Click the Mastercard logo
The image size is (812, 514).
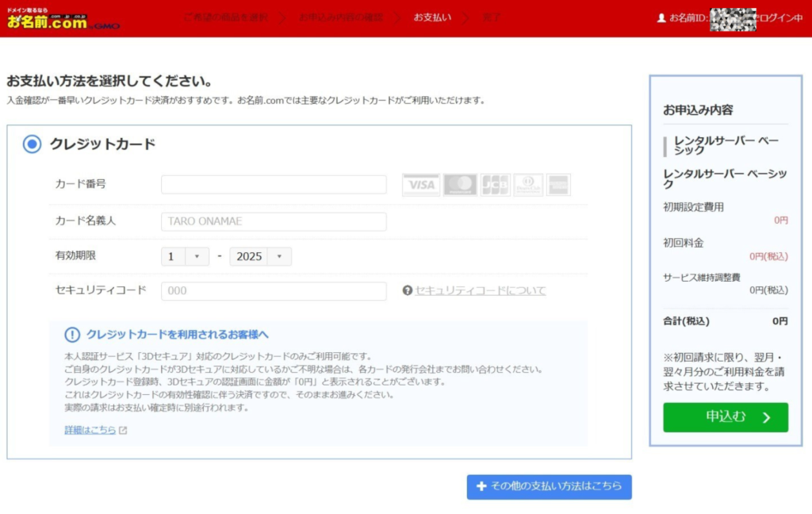(460, 185)
